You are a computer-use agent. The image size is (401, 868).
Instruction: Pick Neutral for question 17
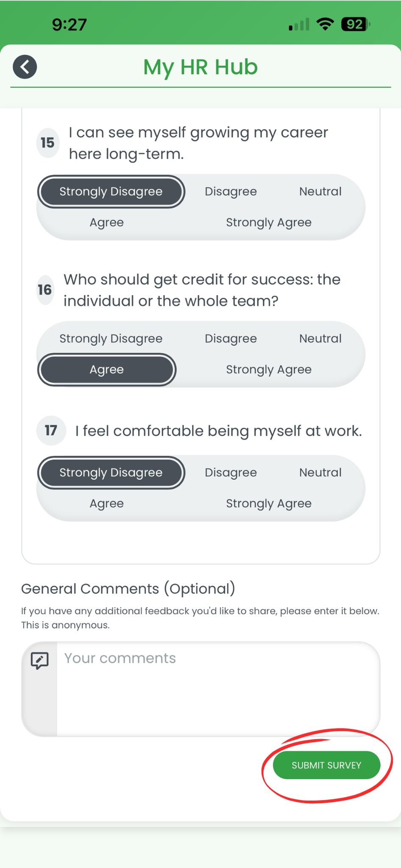coord(320,472)
